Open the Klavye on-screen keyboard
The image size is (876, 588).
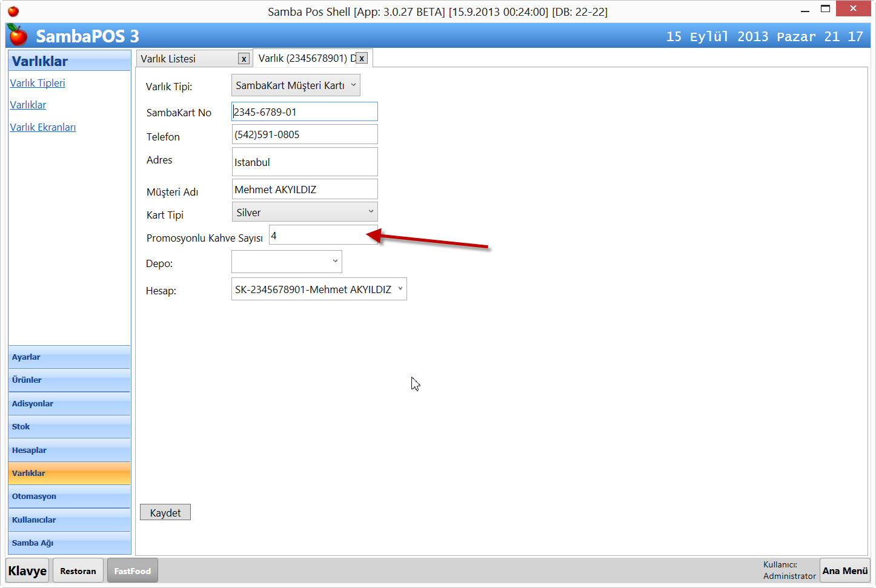(x=27, y=571)
